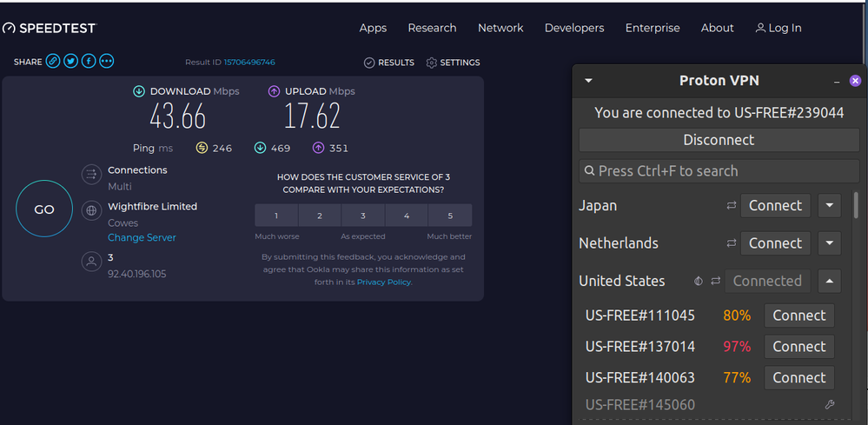868x425 pixels.
Task: Click the Log In person icon
Action: pyautogui.click(x=760, y=28)
